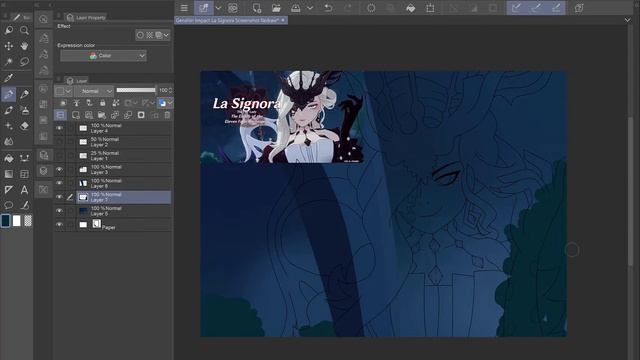Viewport: 640px width, 360px height.
Task: Hide the Paper layer eye icon
Action: 60,224
